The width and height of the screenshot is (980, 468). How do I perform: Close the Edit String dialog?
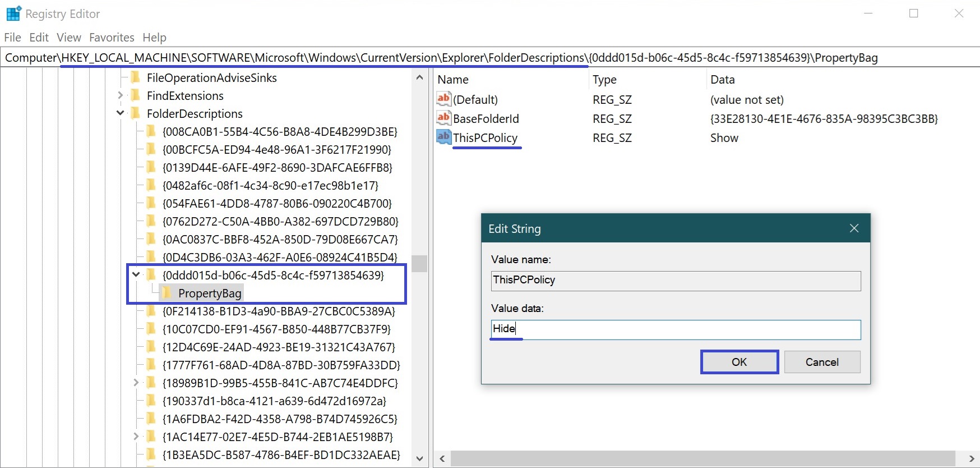854,228
